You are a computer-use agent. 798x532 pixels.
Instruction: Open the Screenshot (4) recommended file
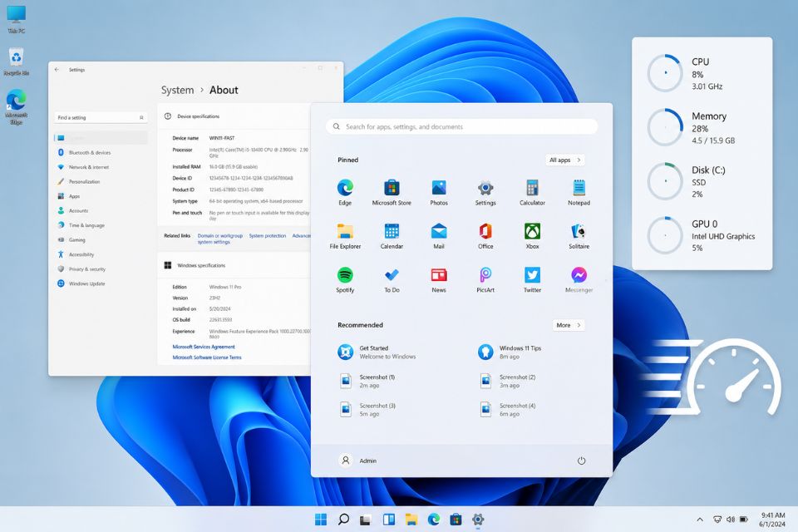pyautogui.click(x=507, y=409)
